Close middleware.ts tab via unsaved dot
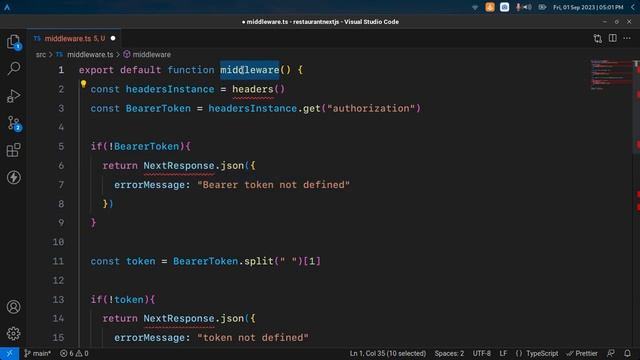Image resolution: width=640 pixels, height=360 pixels. click(x=113, y=38)
